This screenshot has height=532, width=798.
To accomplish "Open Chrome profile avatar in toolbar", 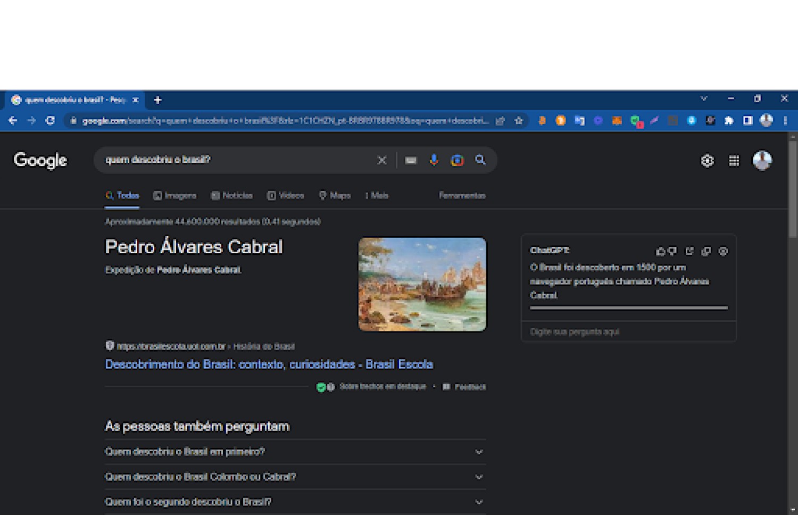I will [766, 120].
